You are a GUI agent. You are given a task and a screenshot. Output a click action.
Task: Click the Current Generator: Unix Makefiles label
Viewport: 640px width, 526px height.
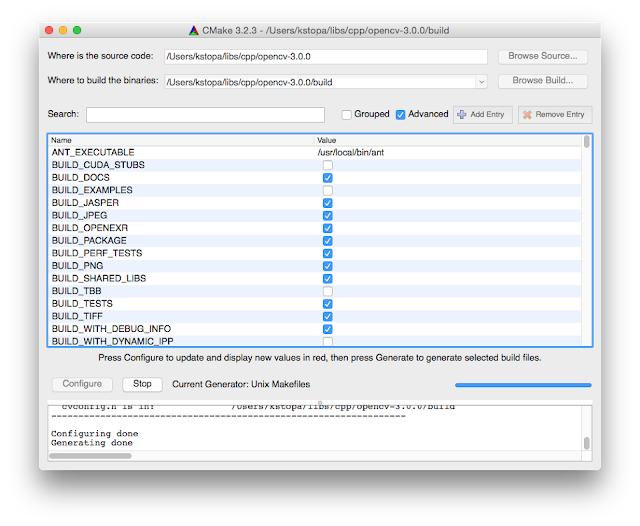[241, 384]
